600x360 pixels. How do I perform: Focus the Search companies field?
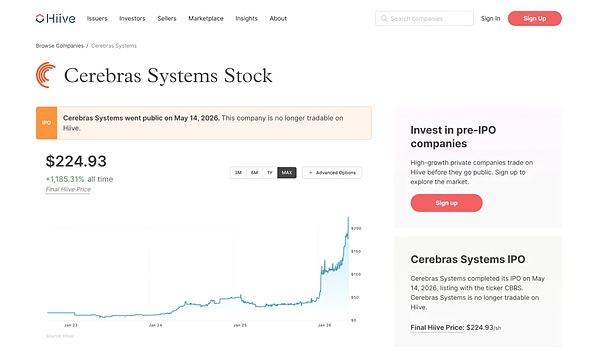tap(424, 18)
